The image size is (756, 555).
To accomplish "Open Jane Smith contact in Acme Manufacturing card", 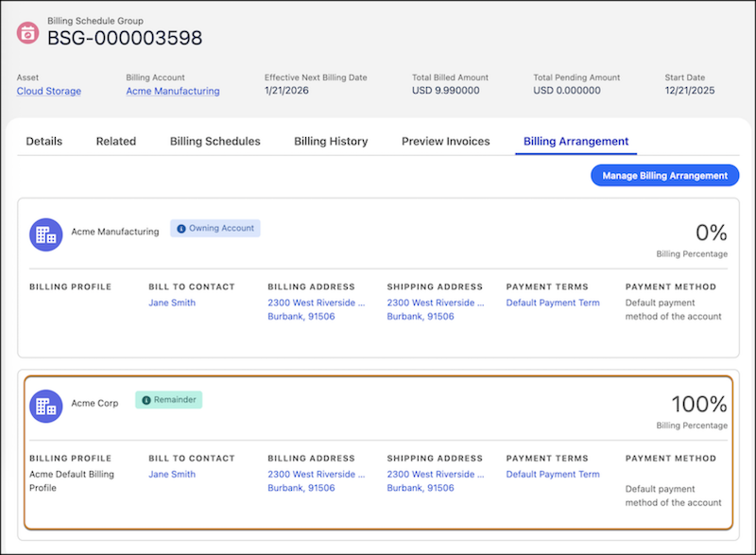I will (172, 303).
